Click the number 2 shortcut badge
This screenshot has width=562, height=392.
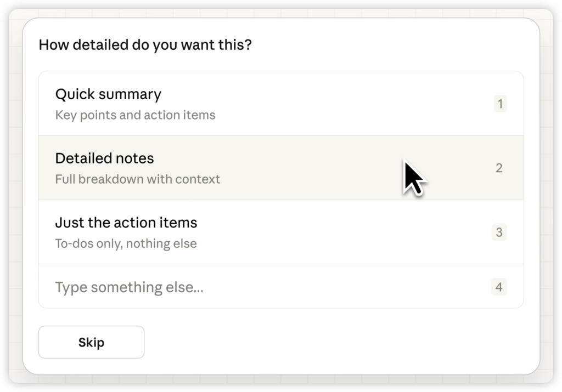pyautogui.click(x=499, y=168)
